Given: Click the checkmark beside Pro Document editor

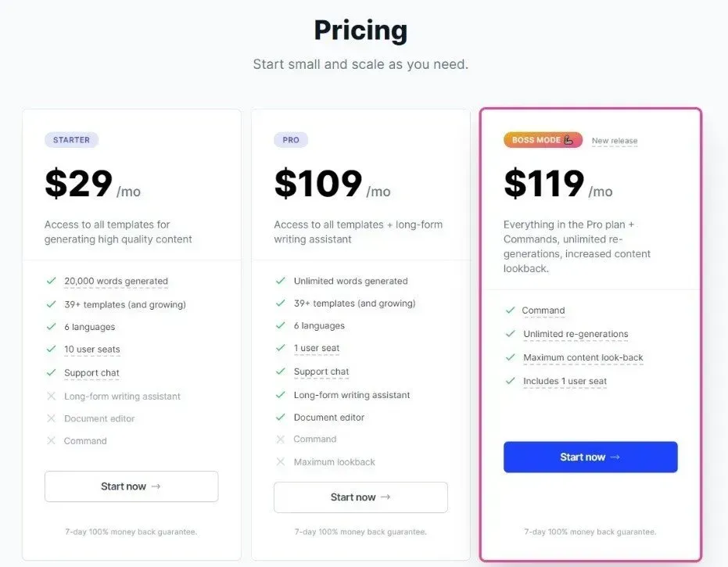Looking at the screenshot, I should (281, 417).
